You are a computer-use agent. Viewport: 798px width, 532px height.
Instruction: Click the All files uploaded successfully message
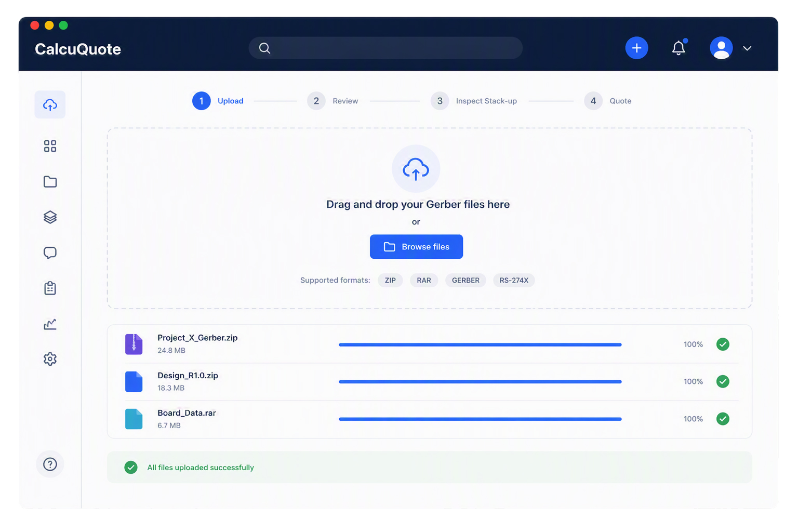pos(201,468)
